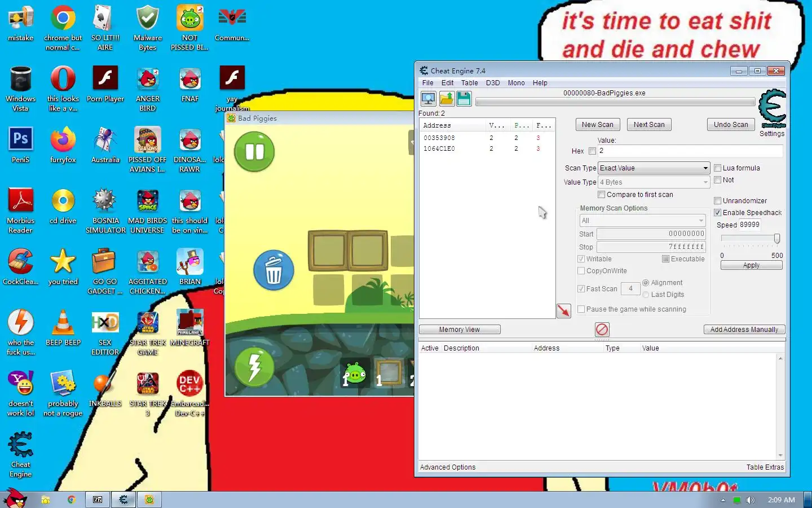This screenshot has width=812, height=508.
Task: Open the BOSNIA SIMULATOR icon
Action: click(105, 211)
